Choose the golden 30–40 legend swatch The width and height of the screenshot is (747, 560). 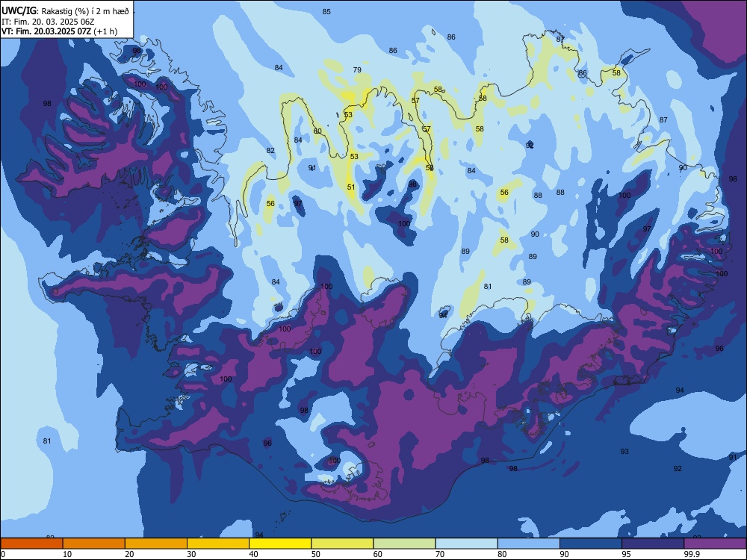[x=218, y=544]
